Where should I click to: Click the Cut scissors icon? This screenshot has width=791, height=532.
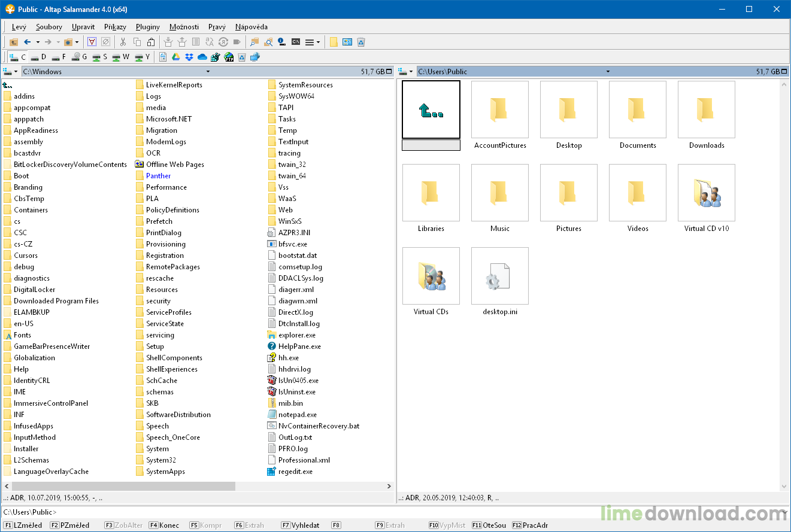[x=123, y=42]
